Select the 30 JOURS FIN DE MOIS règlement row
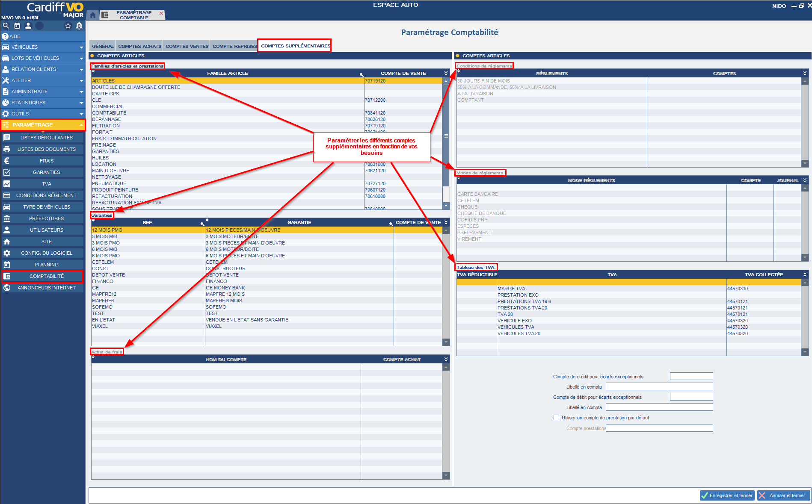 628,81
